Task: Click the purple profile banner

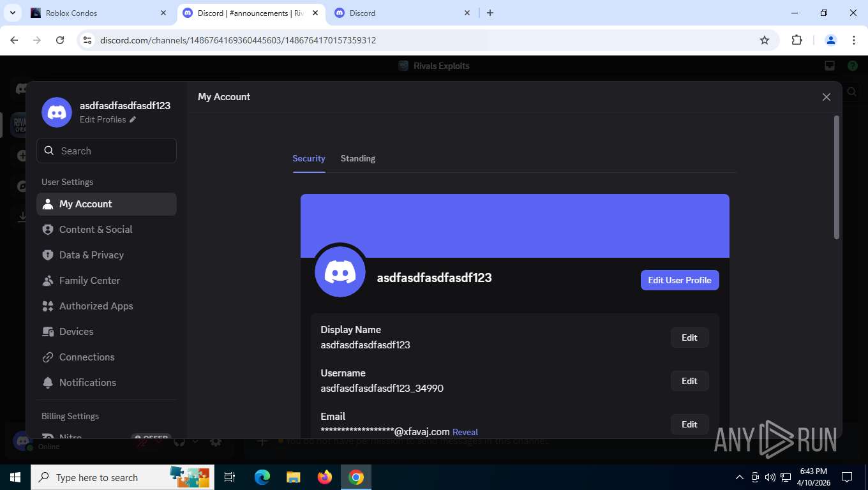Action: pyautogui.click(x=515, y=226)
